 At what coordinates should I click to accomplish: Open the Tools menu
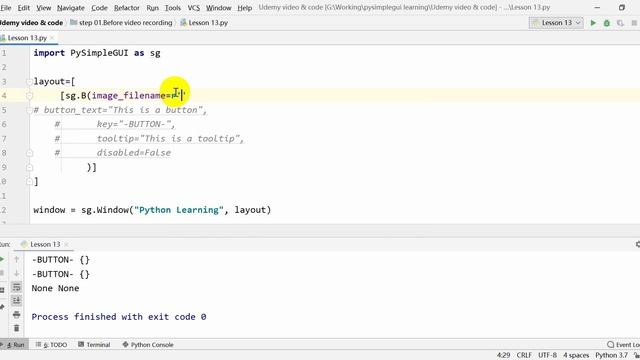coord(173,8)
